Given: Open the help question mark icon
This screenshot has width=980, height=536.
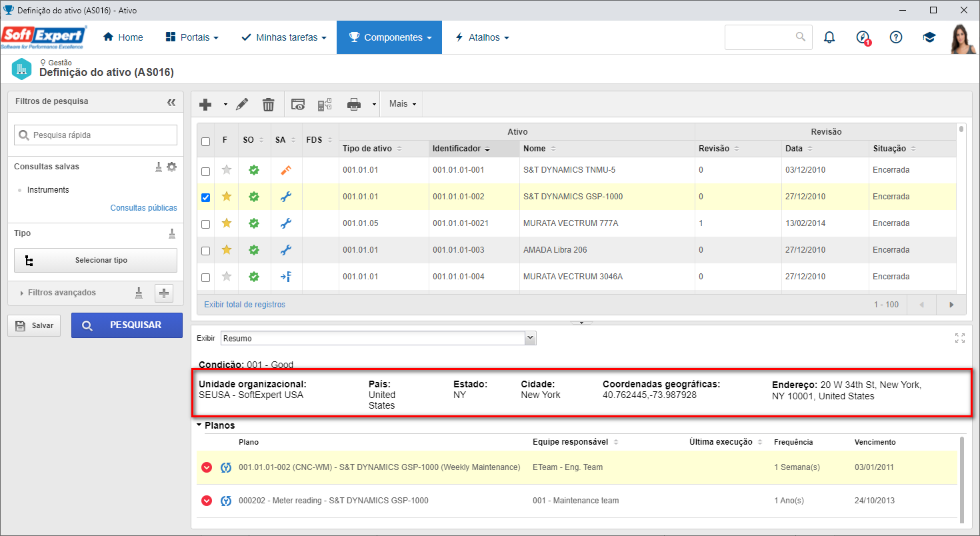Looking at the screenshot, I should coord(896,37).
